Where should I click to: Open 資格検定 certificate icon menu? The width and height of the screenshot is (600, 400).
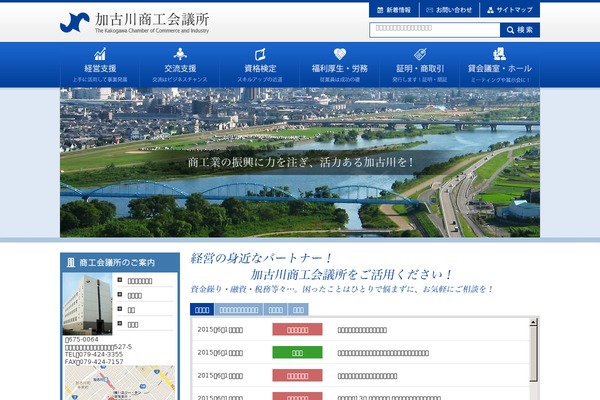[260, 54]
